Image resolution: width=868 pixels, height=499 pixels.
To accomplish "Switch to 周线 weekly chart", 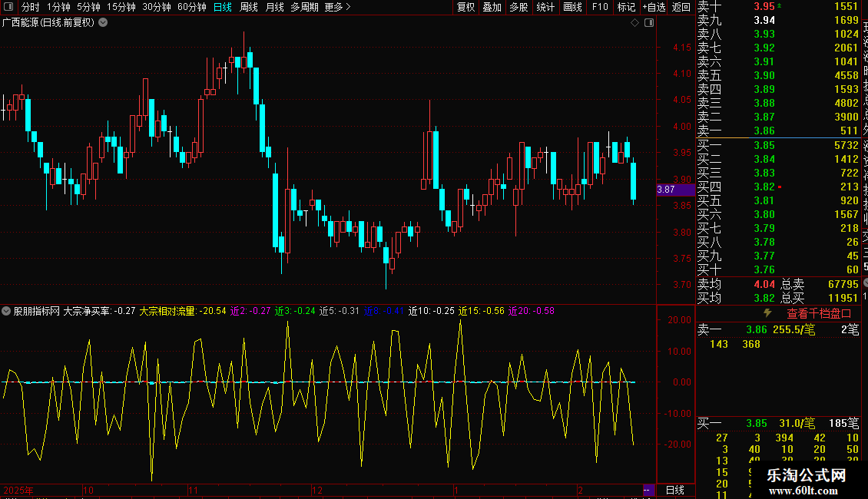I will click(249, 7).
